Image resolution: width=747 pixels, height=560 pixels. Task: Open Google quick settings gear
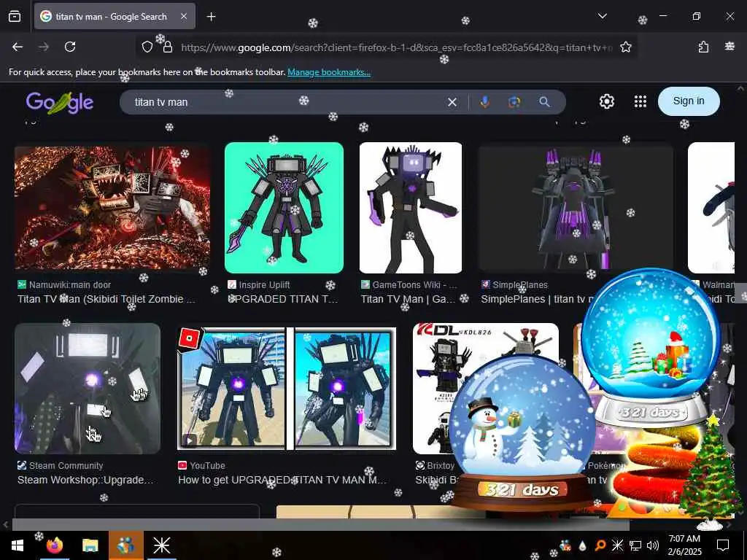[x=606, y=101]
